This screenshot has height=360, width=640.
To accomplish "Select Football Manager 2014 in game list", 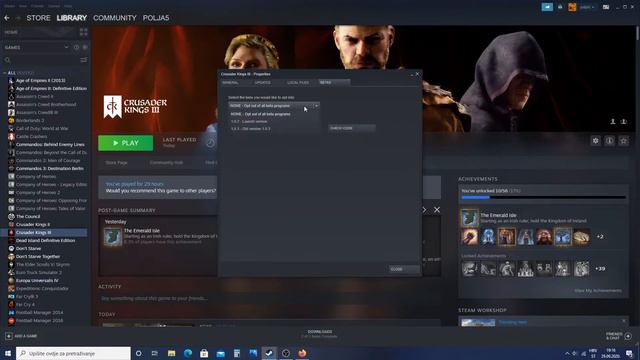I will tap(39, 312).
